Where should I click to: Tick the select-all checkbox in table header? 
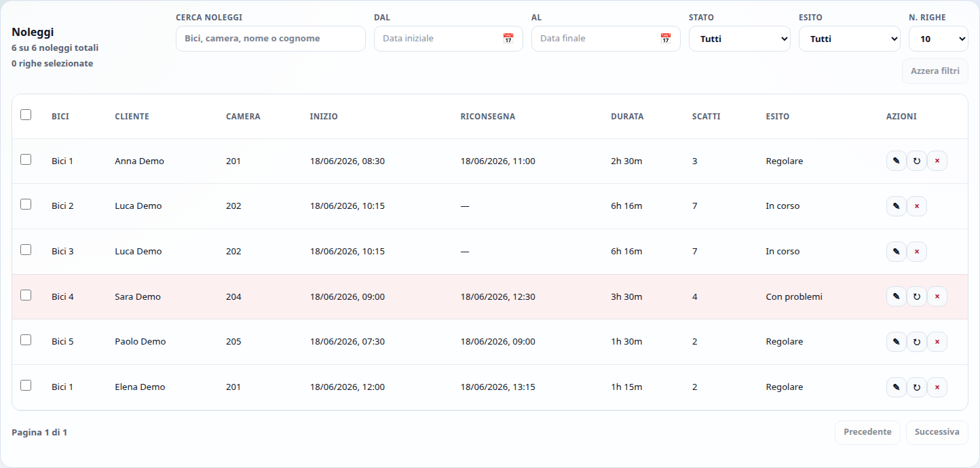[x=26, y=115]
